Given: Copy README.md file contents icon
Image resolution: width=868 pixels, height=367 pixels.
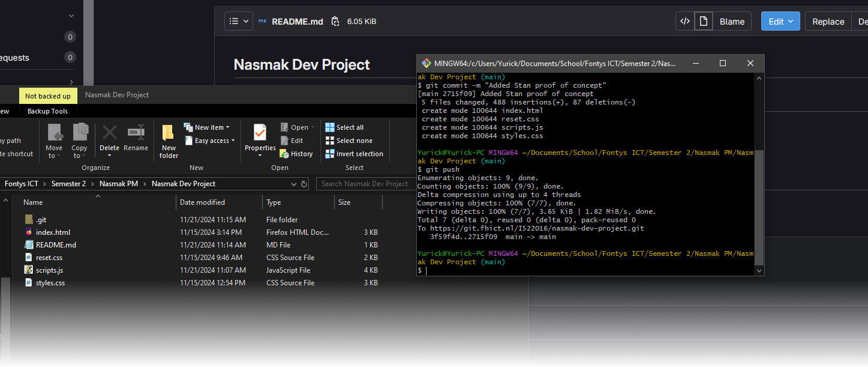Looking at the screenshot, I should (335, 22).
